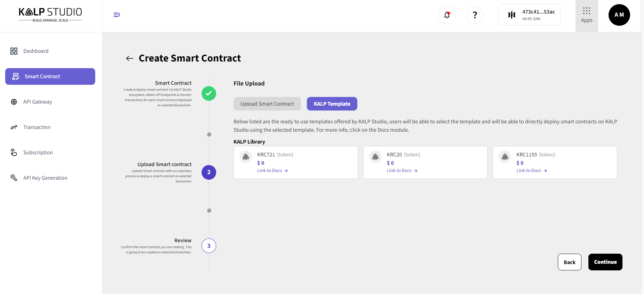The width and height of the screenshot is (644, 294).
Task: Open the wallet 473c41...53ac dropdown
Action: click(529, 15)
